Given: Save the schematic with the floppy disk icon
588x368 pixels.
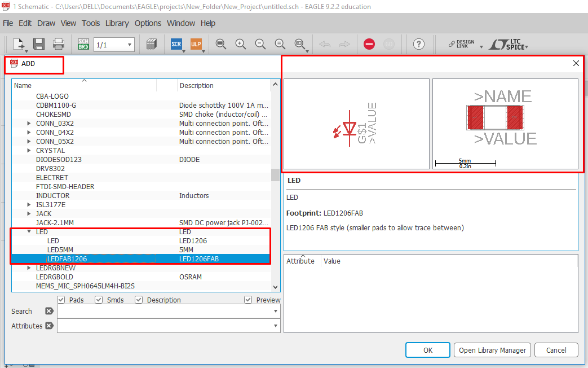Looking at the screenshot, I should pos(39,45).
